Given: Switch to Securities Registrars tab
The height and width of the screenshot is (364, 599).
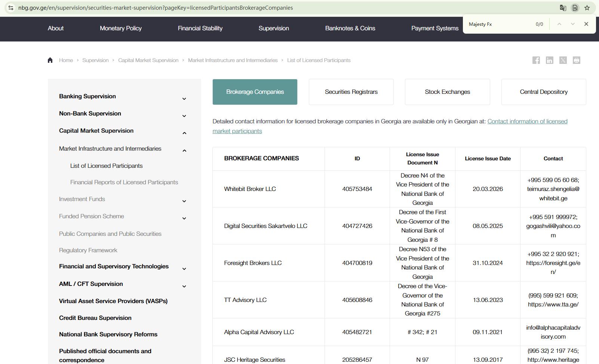Looking at the screenshot, I should pyautogui.click(x=351, y=92).
